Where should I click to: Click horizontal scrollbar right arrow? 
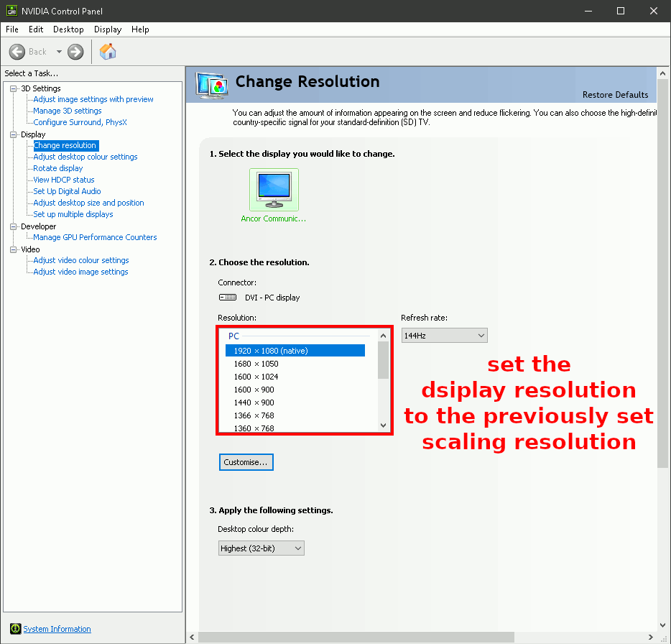[x=650, y=637]
